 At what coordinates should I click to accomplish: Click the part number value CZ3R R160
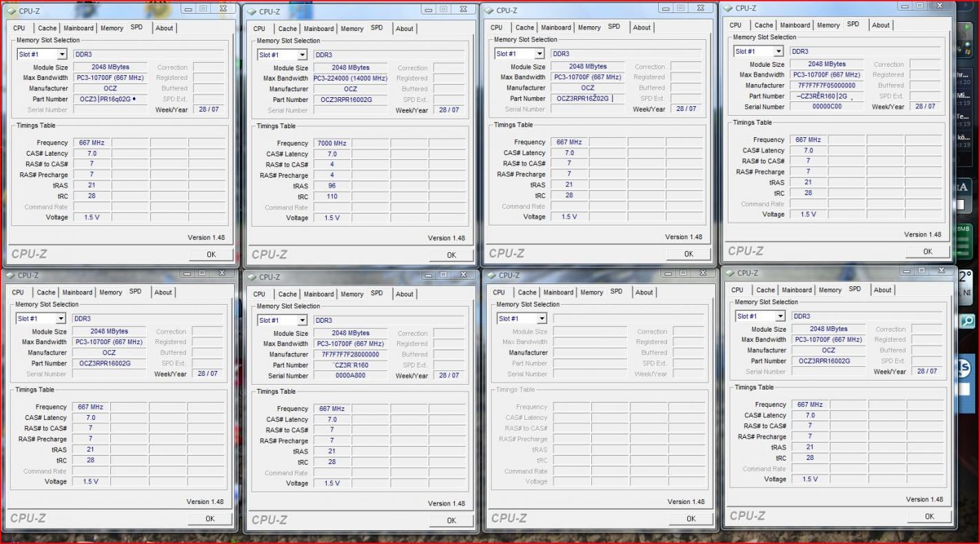point(351,365)
